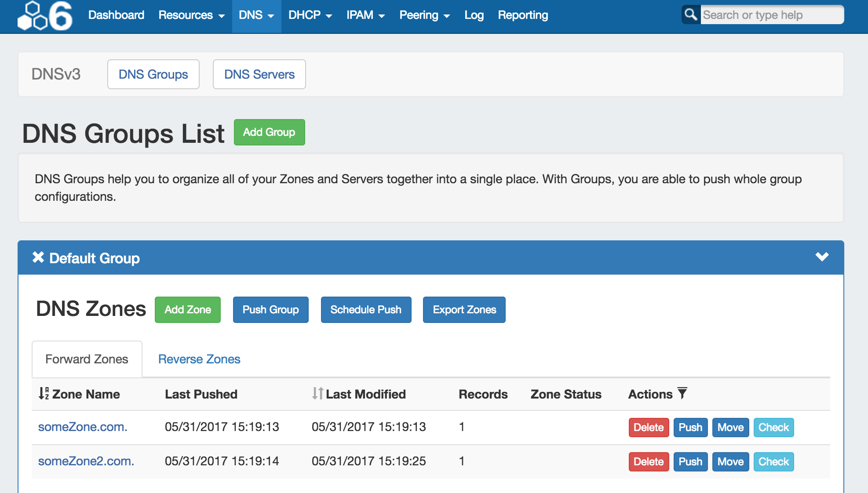Click the Schedule Push button

pyautogui.click(x=366, y=310)
